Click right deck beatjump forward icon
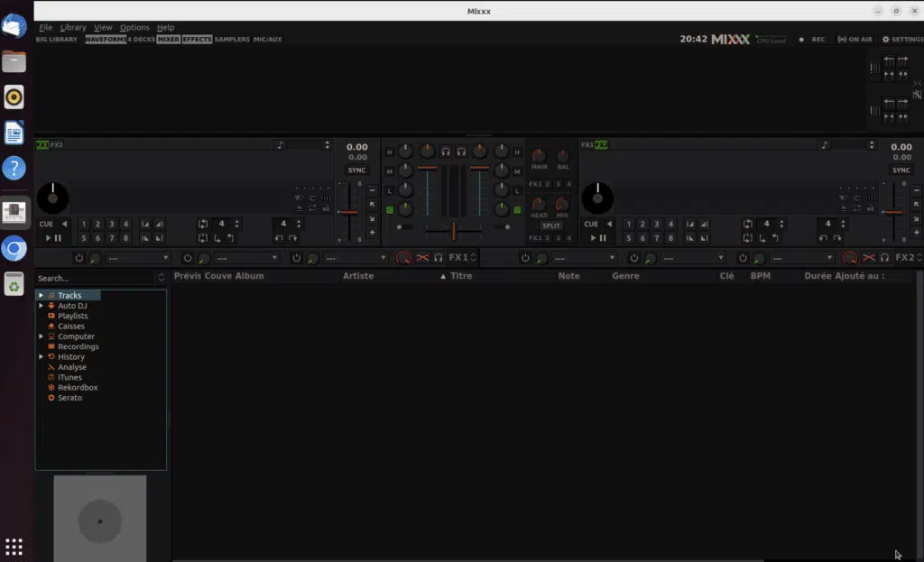This screenshot has height=562, width=924. (837, 238)
